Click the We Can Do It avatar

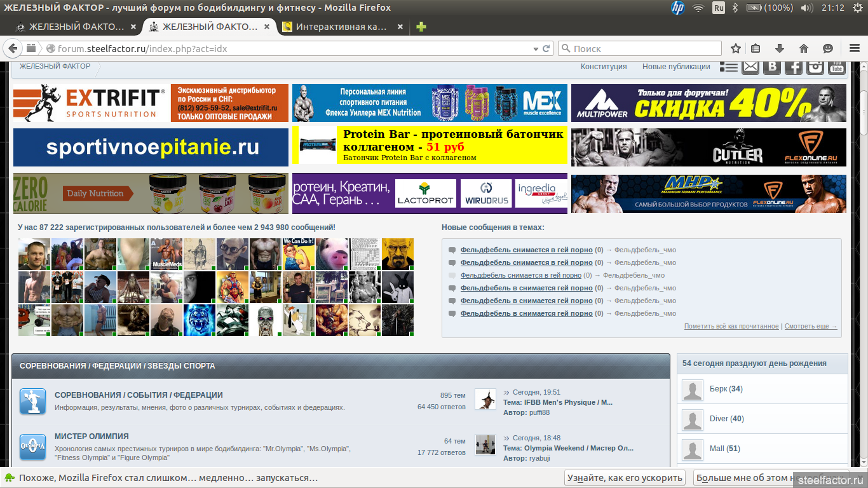298,254
